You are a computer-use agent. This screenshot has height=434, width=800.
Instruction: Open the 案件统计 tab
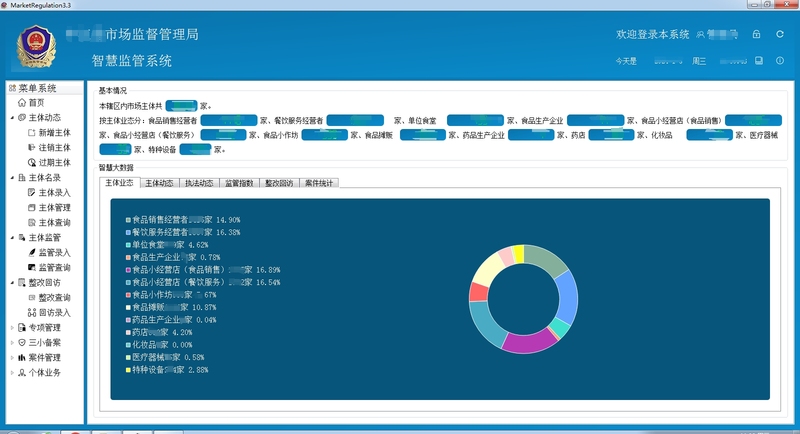[319, 183]
